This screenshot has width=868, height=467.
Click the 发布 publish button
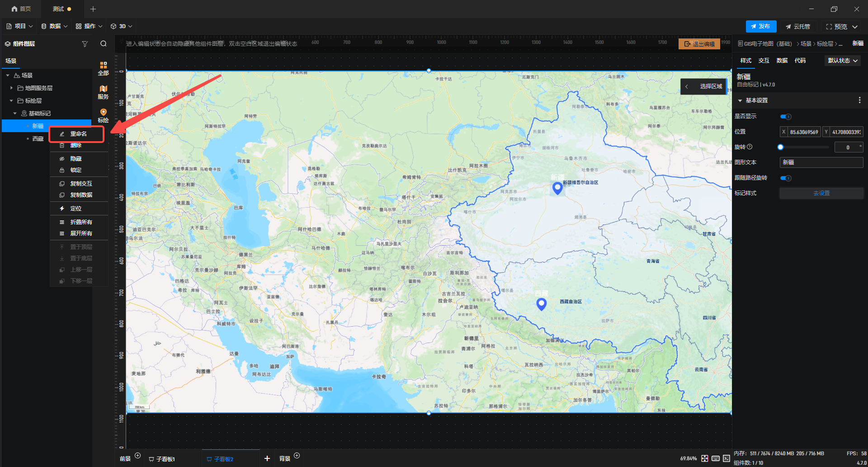tap(761, 26)
